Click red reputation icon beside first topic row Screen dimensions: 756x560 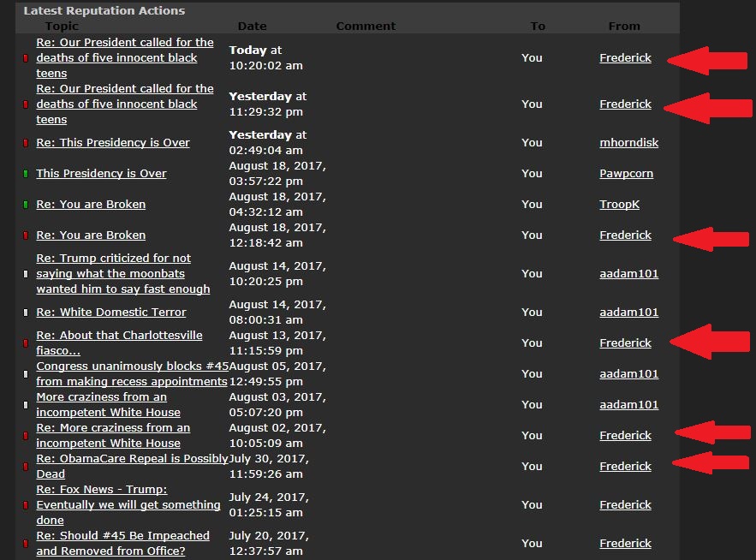tap(26, 58)
